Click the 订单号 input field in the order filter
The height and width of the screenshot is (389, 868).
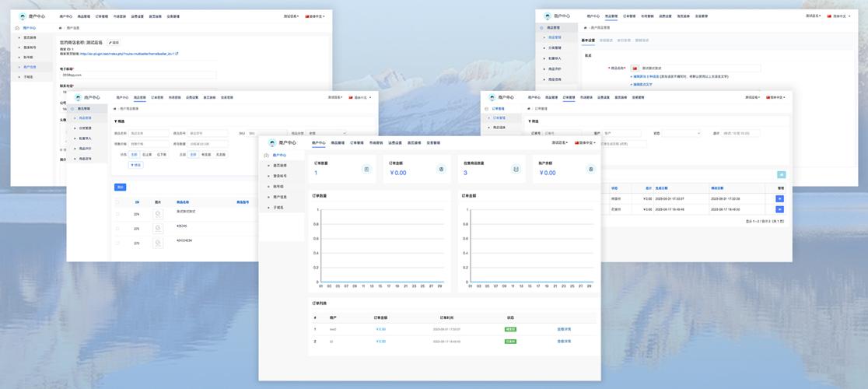click(x=561, y=133)
